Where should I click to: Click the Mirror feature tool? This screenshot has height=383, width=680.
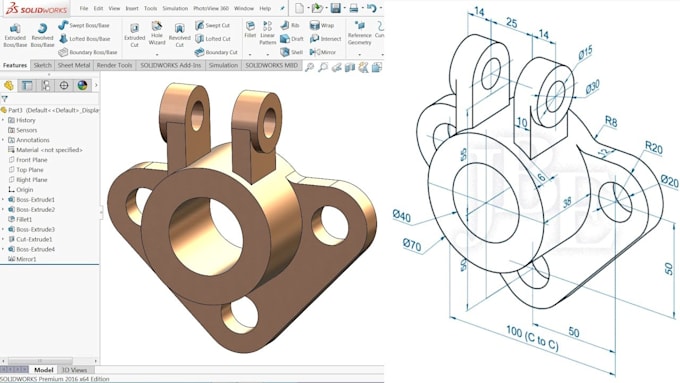click(x=323, y=52)
